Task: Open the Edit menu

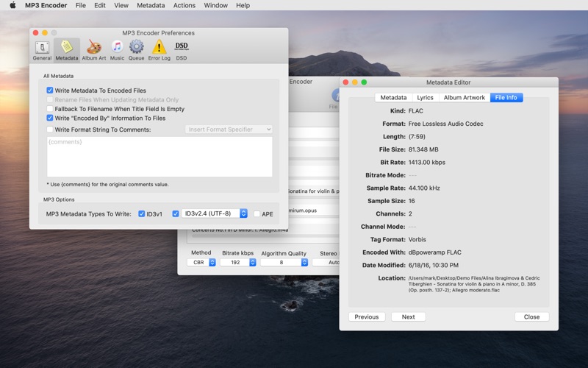Action: coord(100,5)
